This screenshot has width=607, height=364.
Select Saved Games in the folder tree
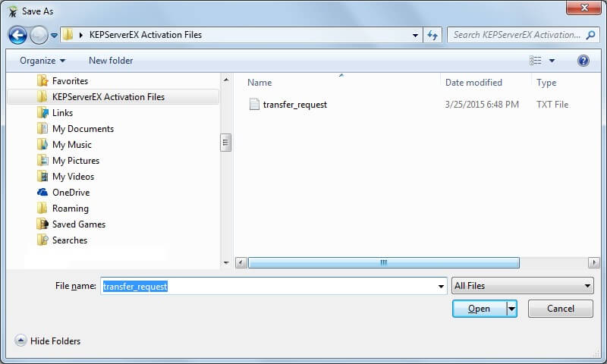78,224
